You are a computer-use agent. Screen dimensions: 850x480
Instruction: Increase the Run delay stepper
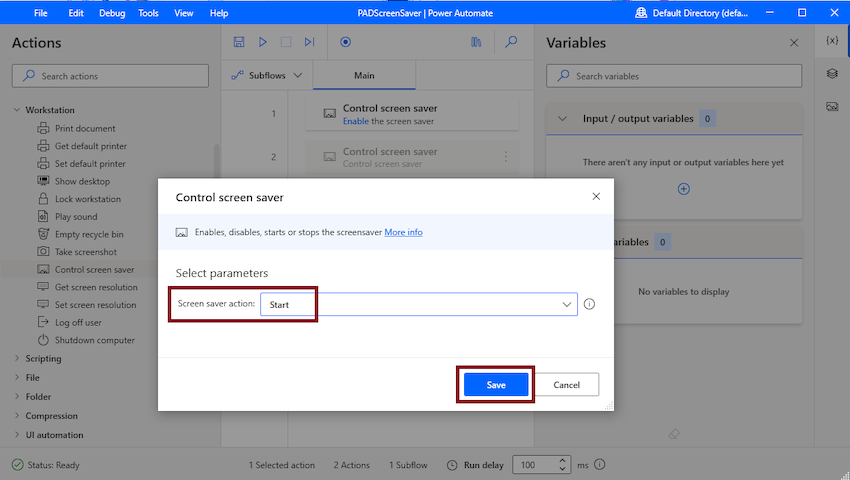[x=563, y=460]
